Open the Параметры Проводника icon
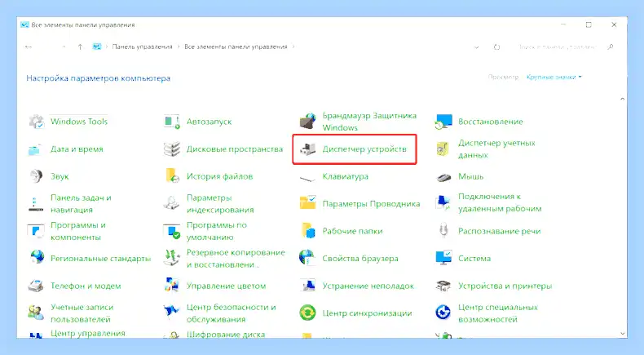644x355 pixels. tap(307, 204)
